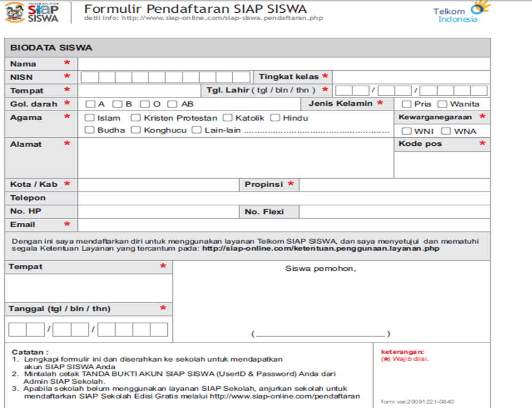Click the Tgl. Lahir month boxes
The width and height of the screenshot is (532, 408).
pyautogui.click(x=395, y=90)
